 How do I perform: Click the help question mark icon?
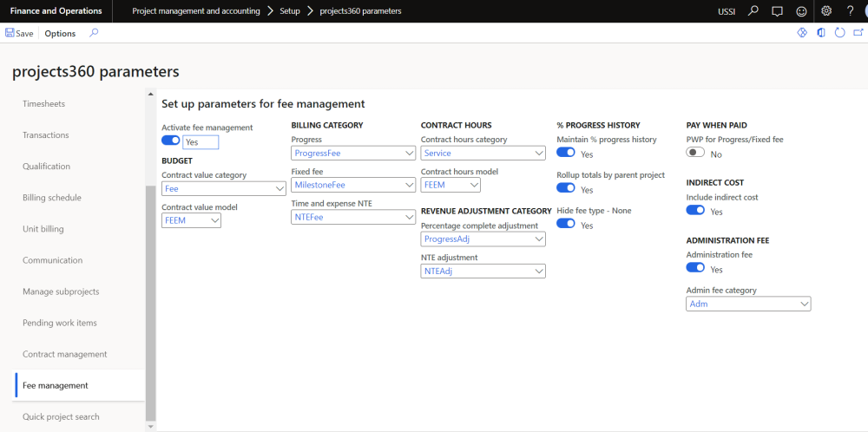(x=850, y=11)
